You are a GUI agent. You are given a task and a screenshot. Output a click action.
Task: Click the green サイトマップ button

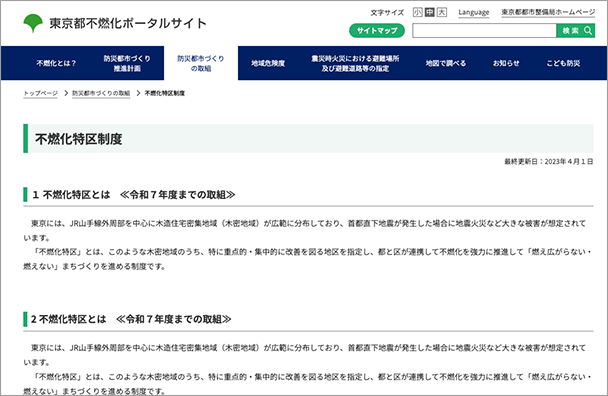377,31
